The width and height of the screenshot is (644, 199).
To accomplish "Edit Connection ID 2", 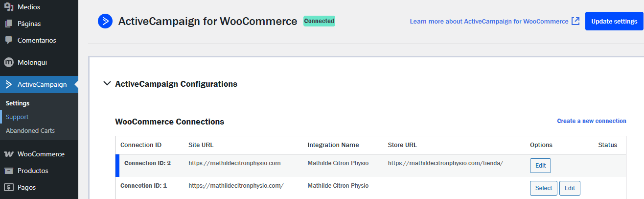I will (540, 166).
